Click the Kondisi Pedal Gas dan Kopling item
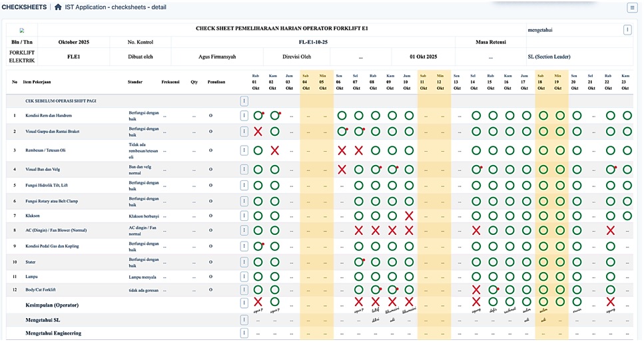Screen dimensions: 644x344 (54, 246)
